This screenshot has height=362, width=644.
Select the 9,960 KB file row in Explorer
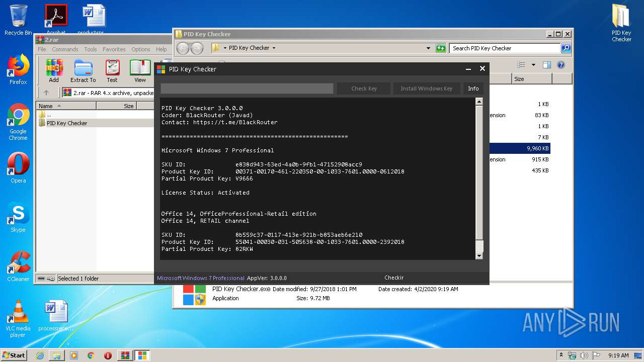click(520, 148)
